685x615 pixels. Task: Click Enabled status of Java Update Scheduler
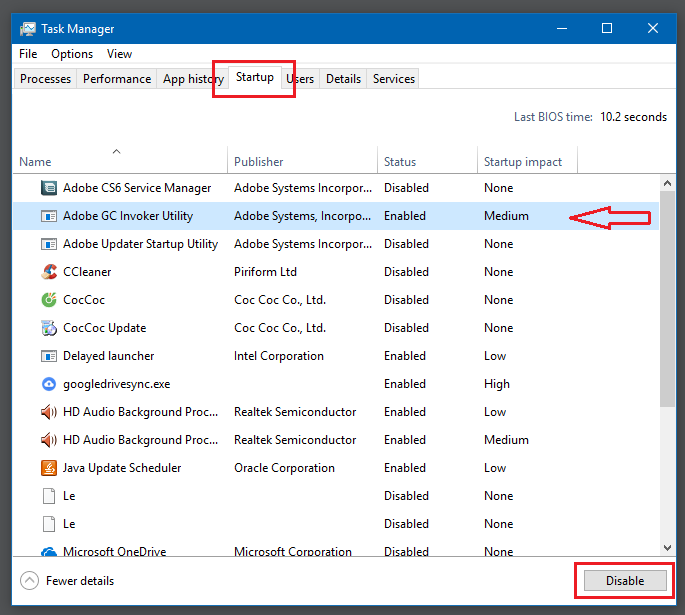(x=405, y=468)
